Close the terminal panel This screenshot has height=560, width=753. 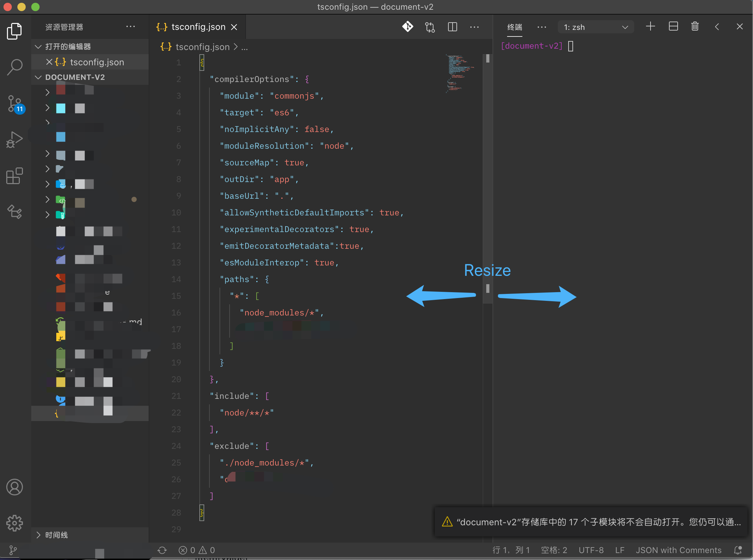click(x=739, y=26)
